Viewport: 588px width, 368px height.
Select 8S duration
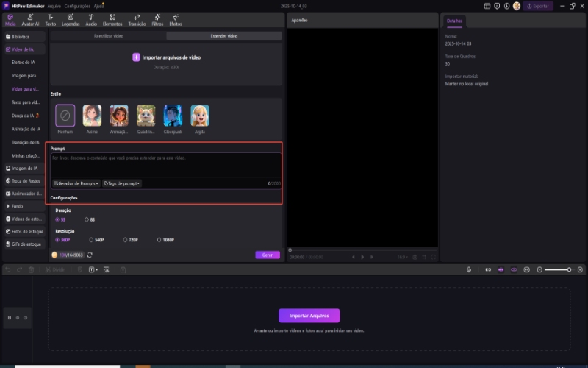point(90,219)
